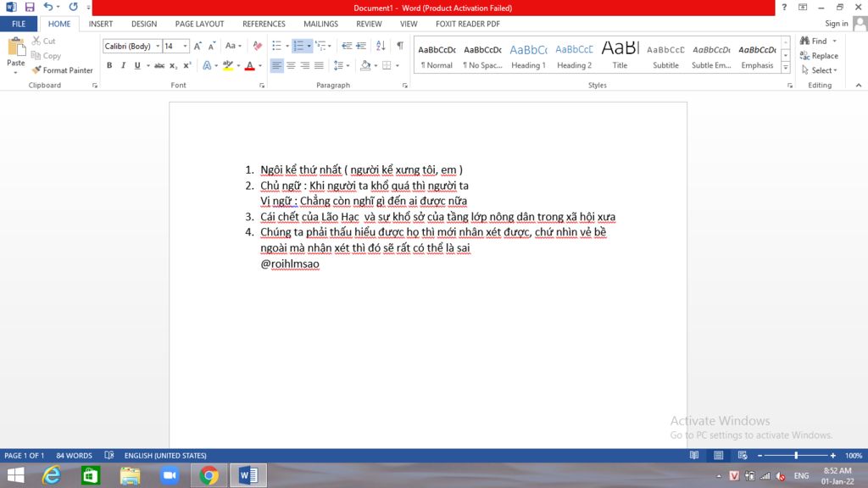Open the font size dropdown

pyautogui.click(x=185, y=47)
